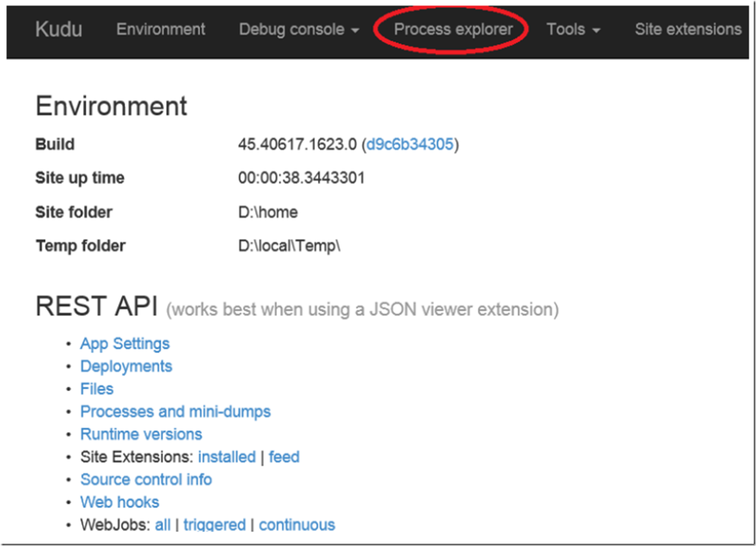
Task: Expand the Tools dropdown menu
Action: tap(573, 29)
